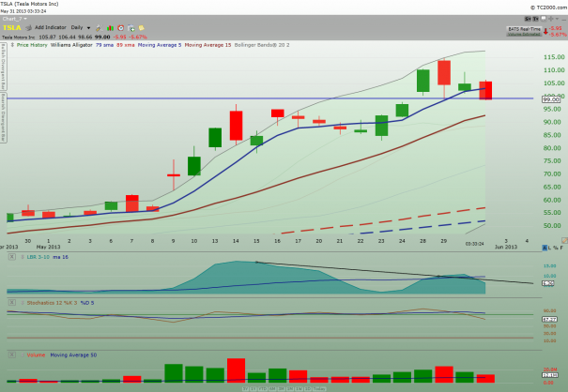Open the Daily timeframe dropdown
This screenshot has height=392, width=568.
point(81,27)
